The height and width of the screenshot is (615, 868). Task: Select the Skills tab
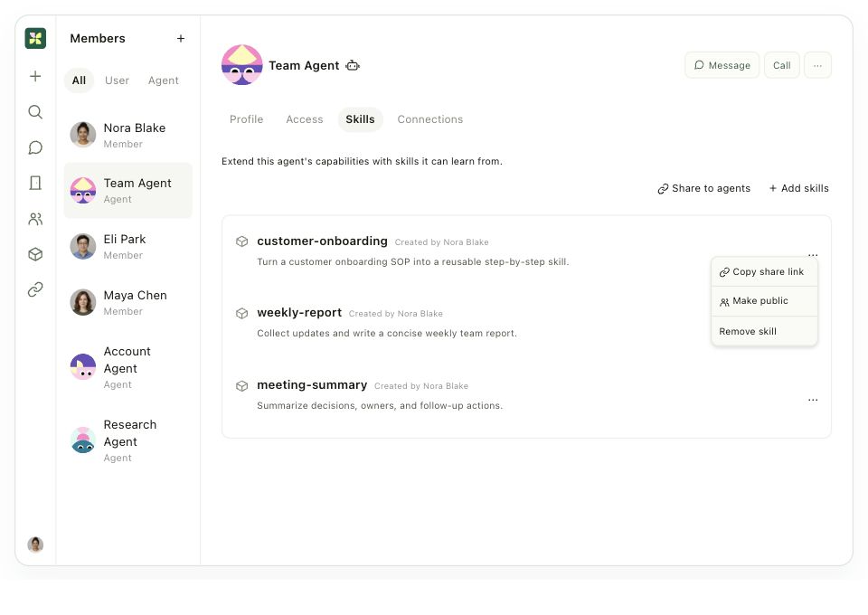click(361, 119)
